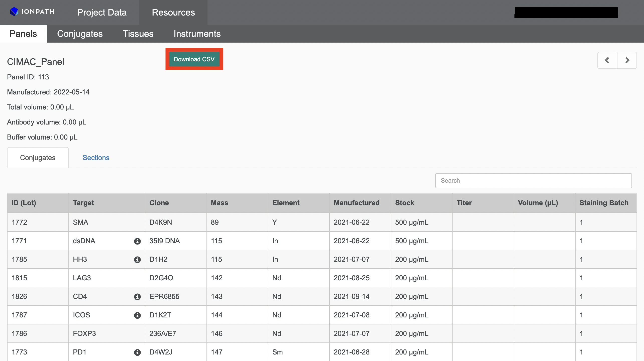
Task: Open the Tissues page
Action: point(138,34)
